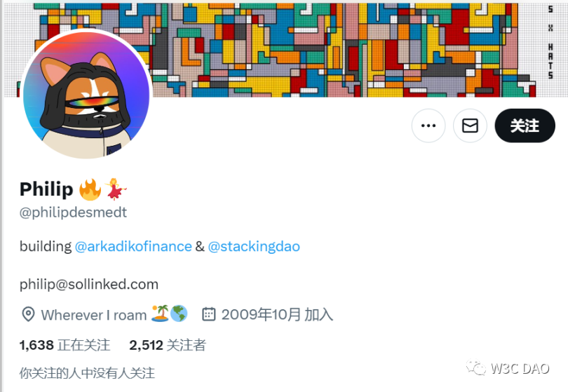The image size is (568, 392).
Task: Click the Wherever I roam location text
Action: (x=93, y=315)
